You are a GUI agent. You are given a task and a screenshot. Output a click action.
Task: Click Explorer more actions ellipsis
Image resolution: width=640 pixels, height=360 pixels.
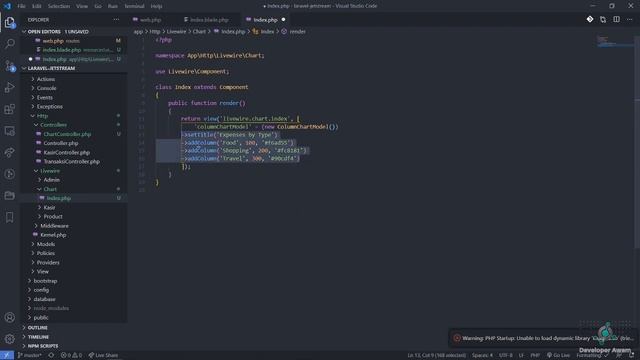tap(116, 20)
